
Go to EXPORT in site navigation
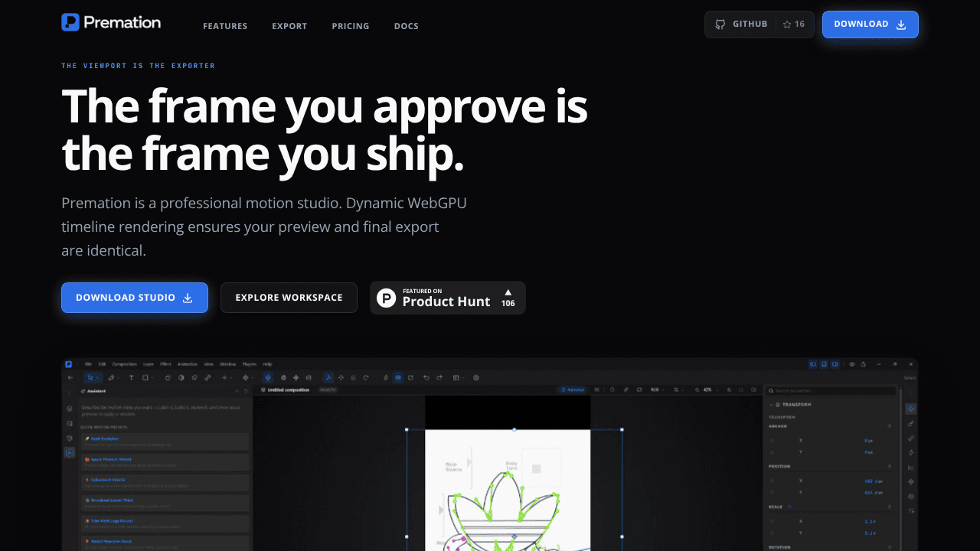click(289, 26)
